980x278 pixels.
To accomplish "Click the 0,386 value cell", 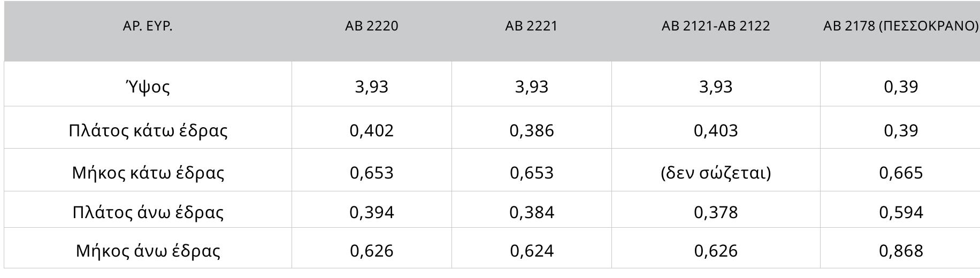I will [531, 130].
